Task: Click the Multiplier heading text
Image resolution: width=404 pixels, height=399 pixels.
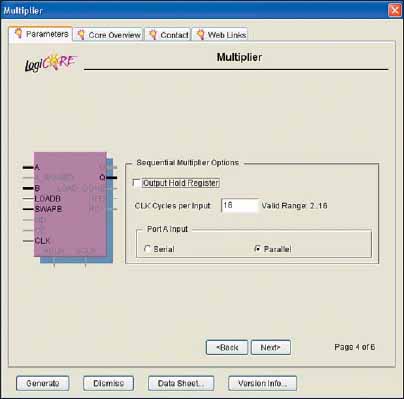Action: pyautogui.click(x=239, y=57)
